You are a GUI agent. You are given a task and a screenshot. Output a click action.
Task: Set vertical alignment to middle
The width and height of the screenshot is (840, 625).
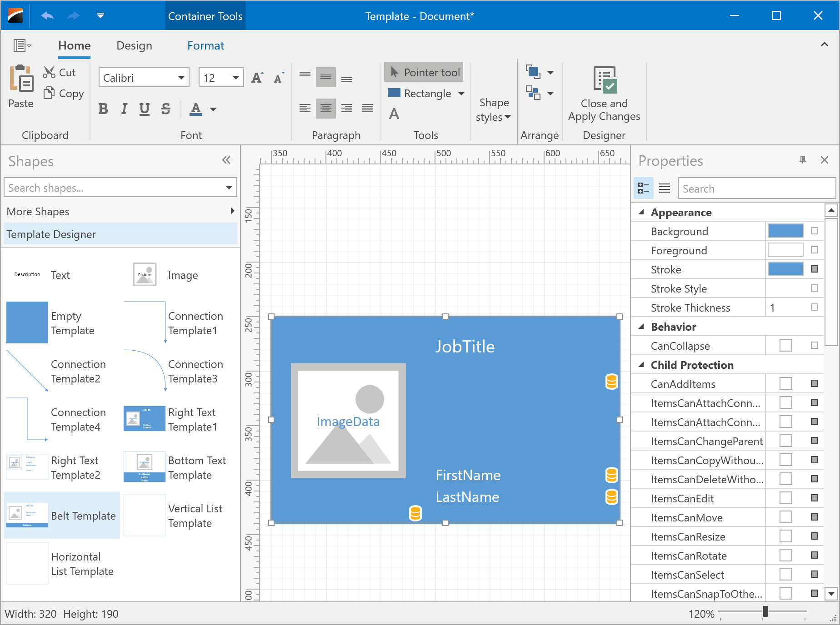(326, 77)
